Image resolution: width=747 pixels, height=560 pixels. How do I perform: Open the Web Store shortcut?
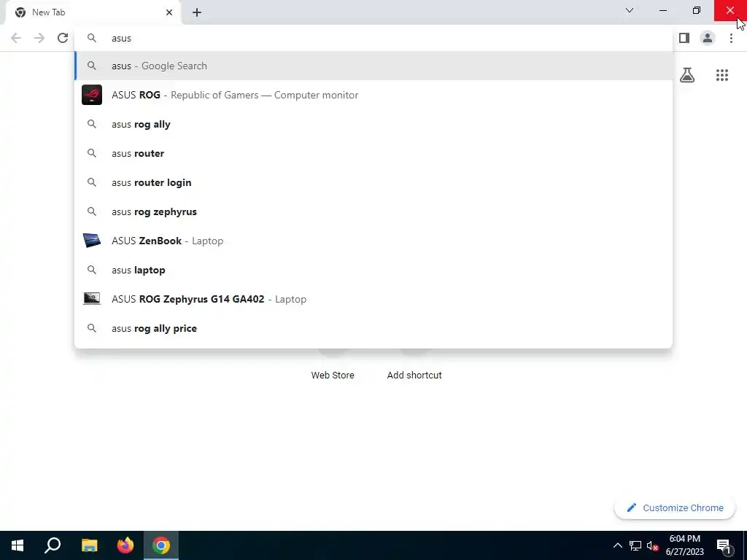(x=333, y=376)
